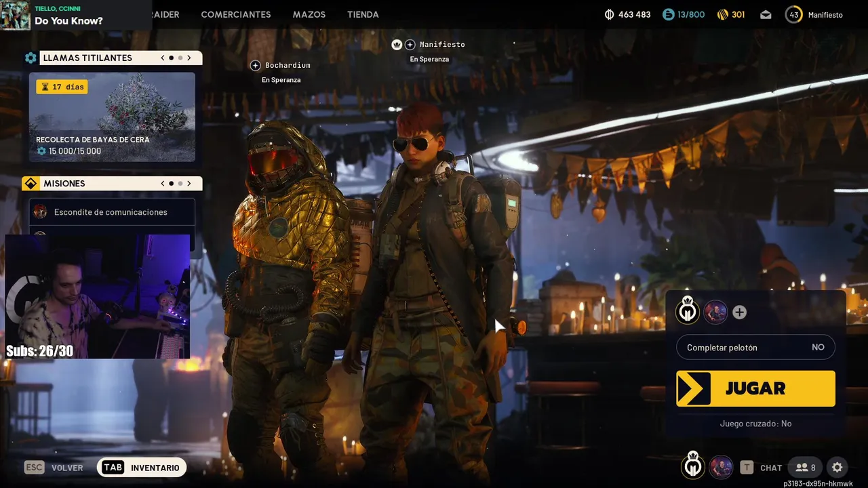This screenshot has width=868, height=488.
Task: Open the Comerciantes tab
Action: click(236, 14)
